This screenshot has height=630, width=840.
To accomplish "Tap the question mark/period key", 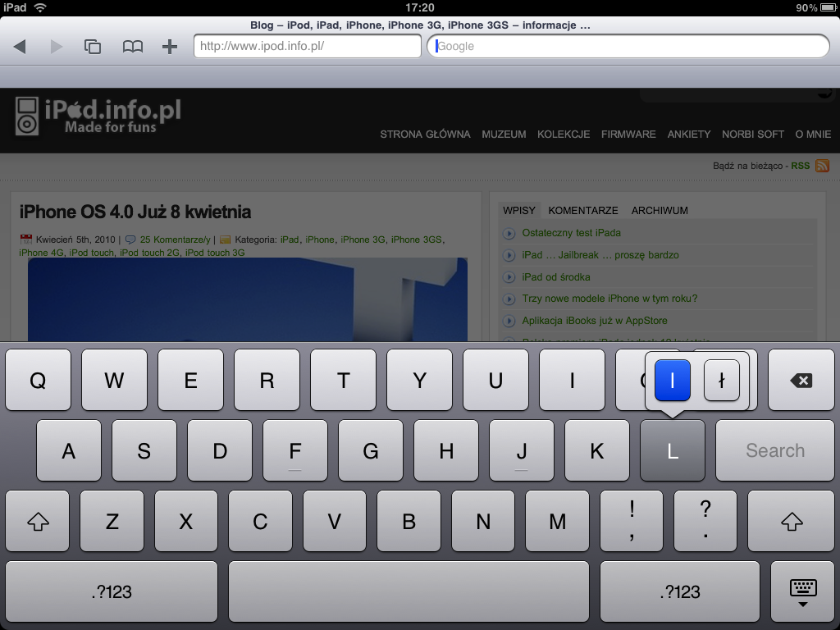I will click(705, 521).
